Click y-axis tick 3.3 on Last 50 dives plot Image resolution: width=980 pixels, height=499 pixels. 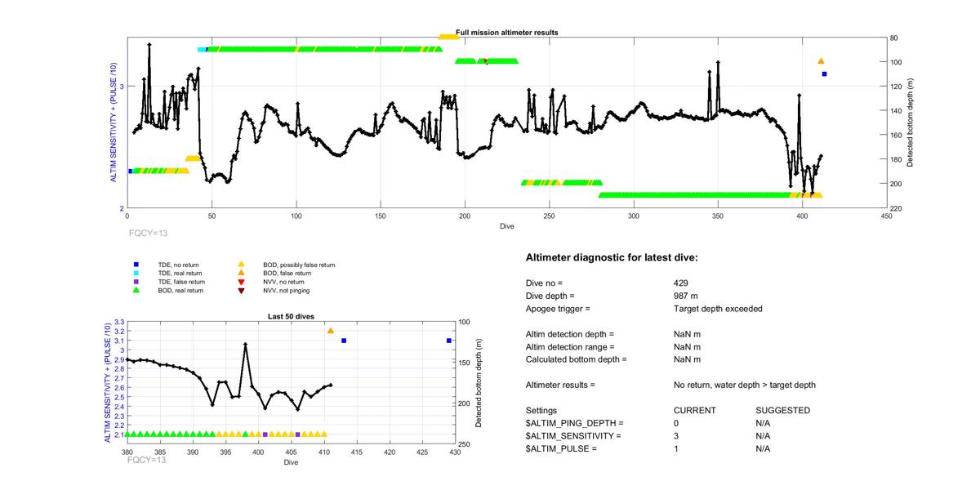[119, 323]
